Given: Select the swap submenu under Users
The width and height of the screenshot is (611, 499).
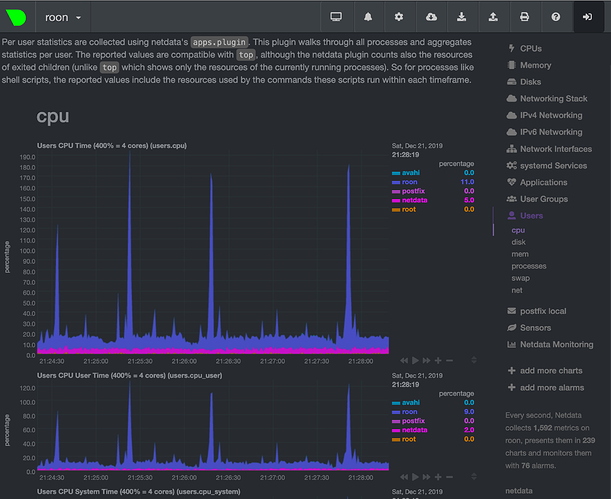Looking at the screenshot, I should 521,279.
